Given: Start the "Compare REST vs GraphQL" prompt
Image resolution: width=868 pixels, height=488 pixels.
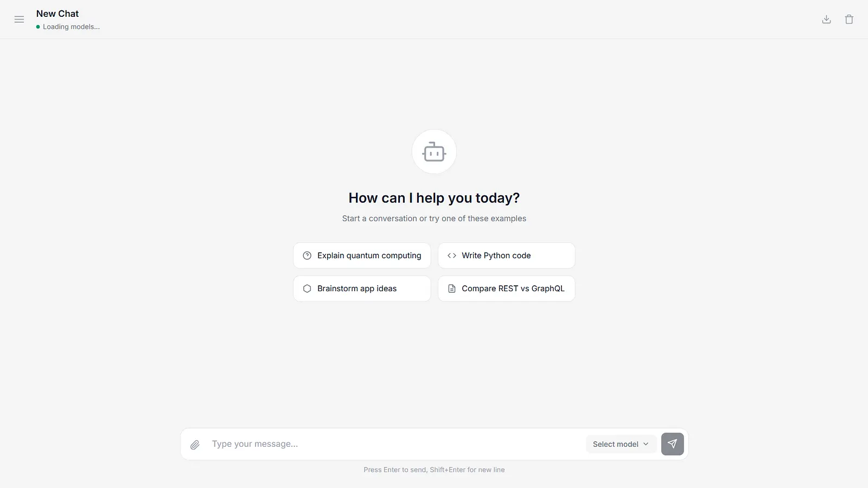Looking at the screenshot, I should [513, 288].
